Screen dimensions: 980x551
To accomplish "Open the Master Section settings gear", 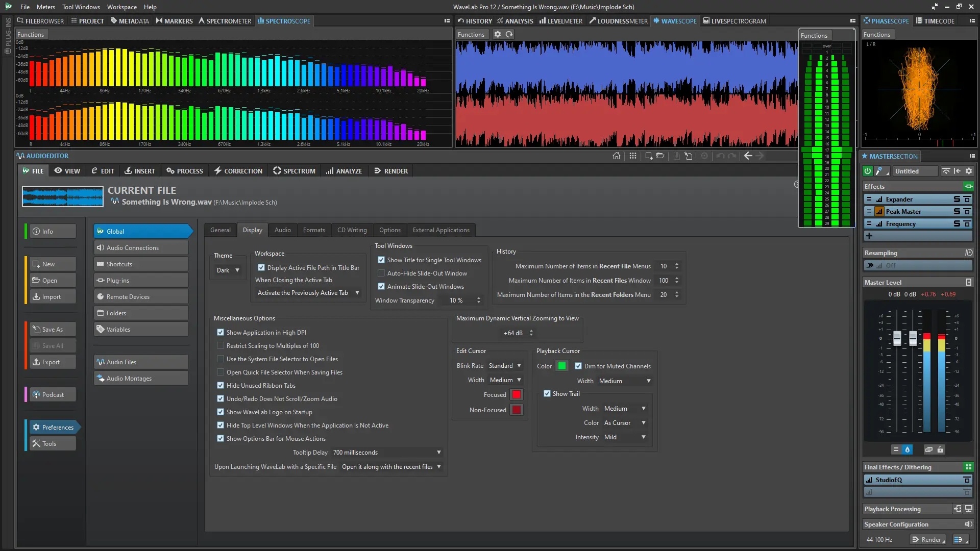I will click(x=969, y=171).
